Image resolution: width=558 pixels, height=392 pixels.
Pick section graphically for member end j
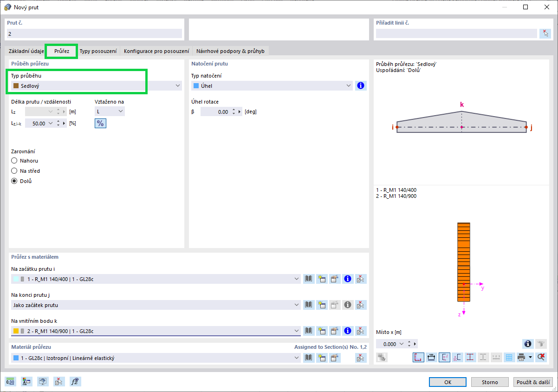361,305
